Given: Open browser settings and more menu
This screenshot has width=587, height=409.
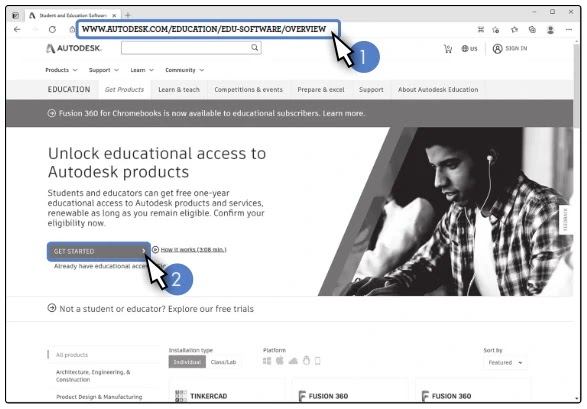Looking at the screenshot, I should click(x=569, y=30).
